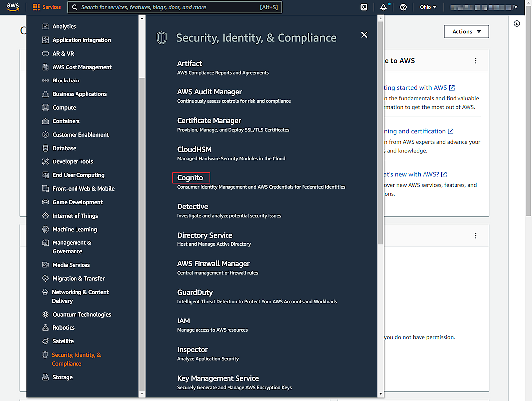The width and height of the screenshot is (532, 401).
Task: Click the Game Development controller icon
Action: point(45,202)
